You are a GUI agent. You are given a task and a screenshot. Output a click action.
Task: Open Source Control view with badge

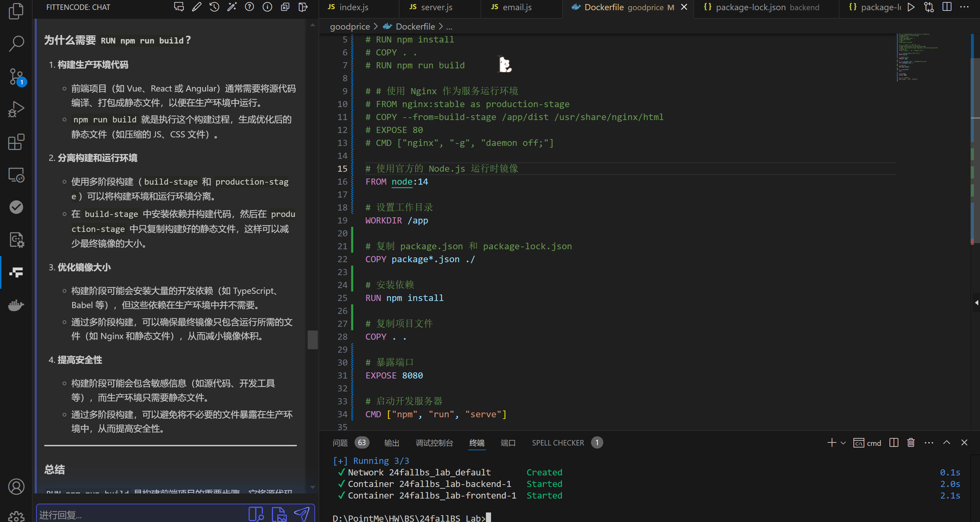[16, 77]
